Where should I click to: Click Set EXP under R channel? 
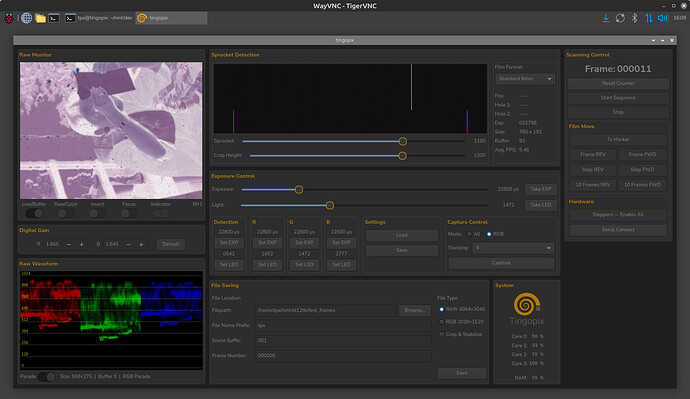pos(267,243)
